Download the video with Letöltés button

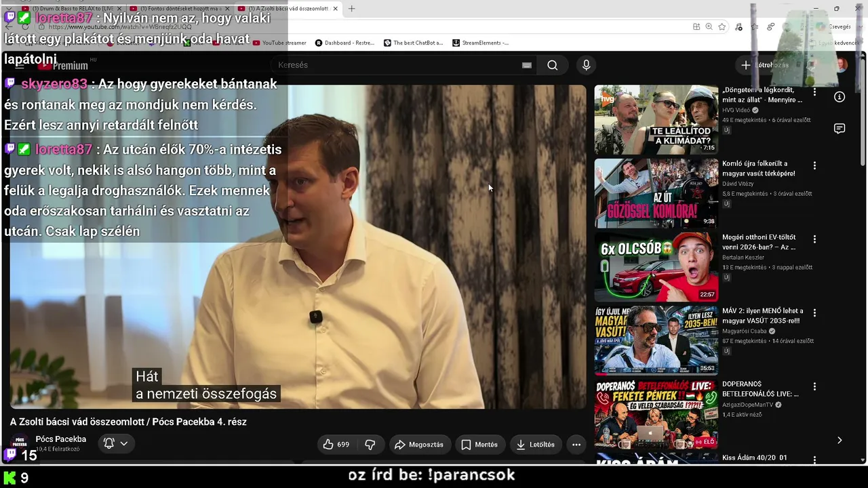536,445
